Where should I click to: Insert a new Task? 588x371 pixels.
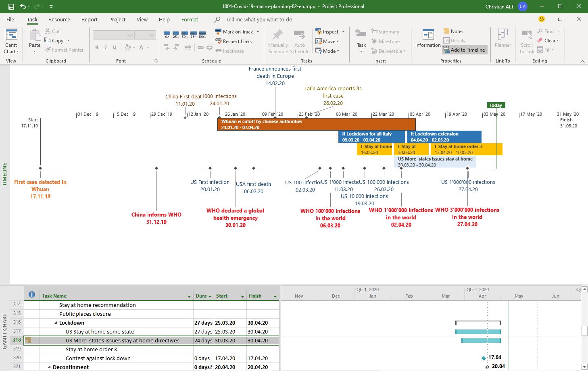[361, 41]
